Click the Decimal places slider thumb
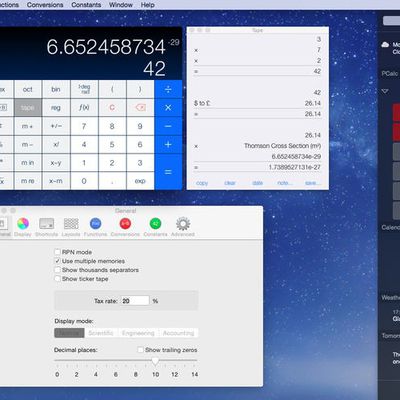This screenshot has height=400, width=400. point(155,361)
